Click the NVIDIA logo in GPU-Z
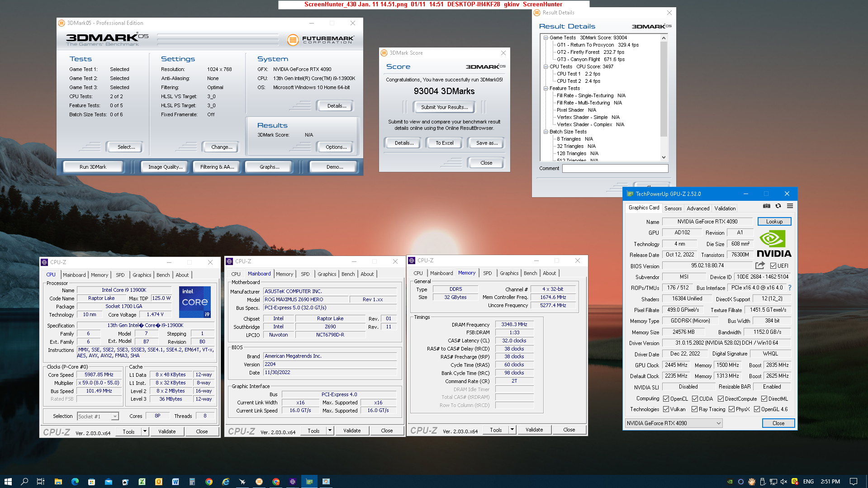Screen dimensions: 868x488 click(x=774, y=243)
